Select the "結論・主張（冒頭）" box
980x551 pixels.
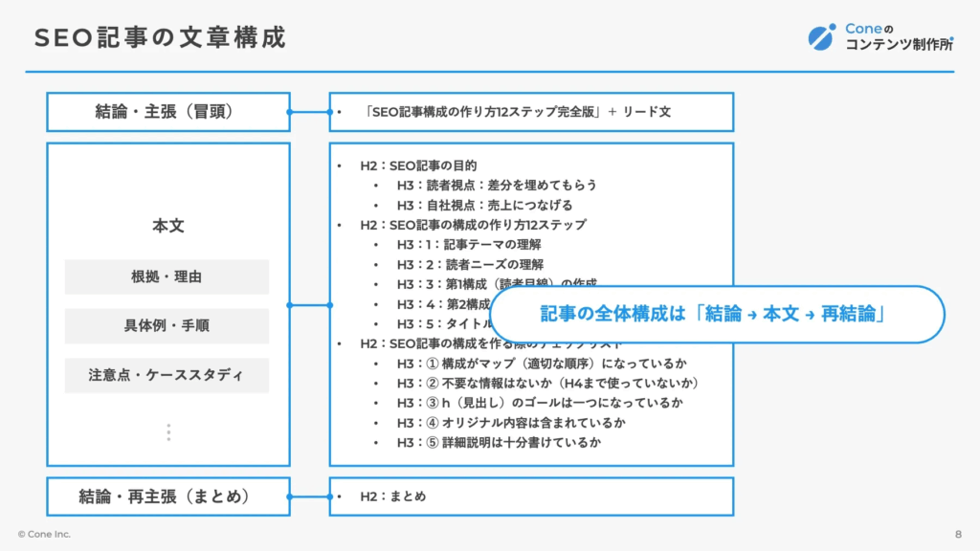[x=168, y=112]
